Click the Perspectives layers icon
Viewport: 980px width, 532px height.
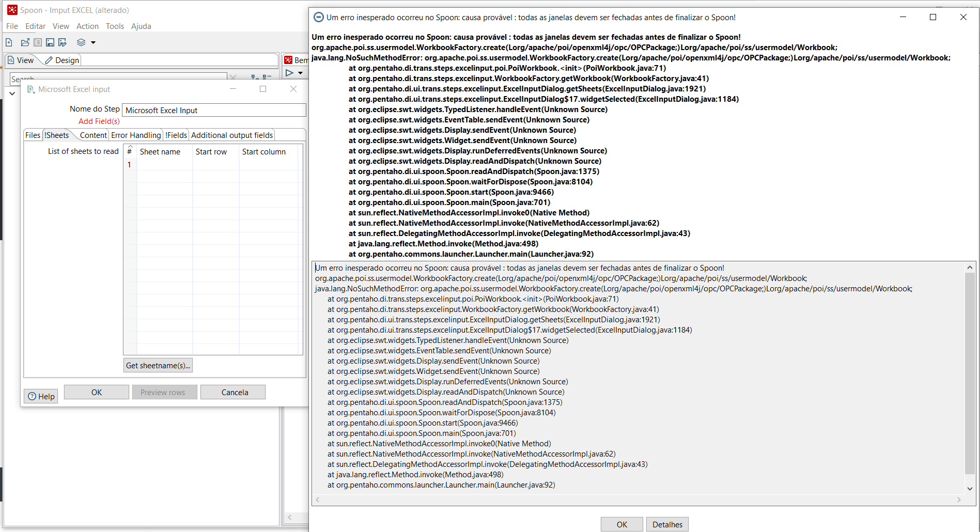(x=81, y=42)
